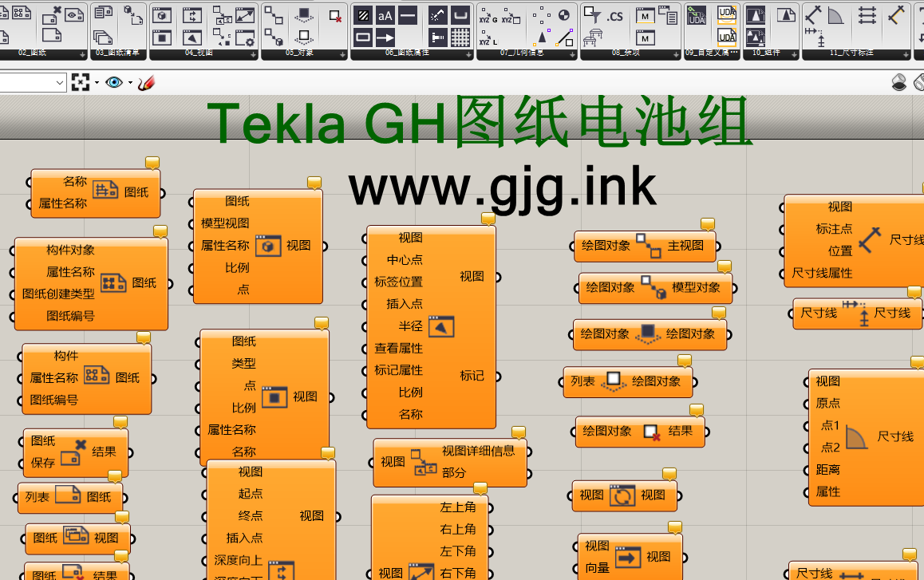Screen dimensions: 924x580
Task: Select the parallel lines dimension icon in 11_尺寸标注
Action: (x=867, y=15)
